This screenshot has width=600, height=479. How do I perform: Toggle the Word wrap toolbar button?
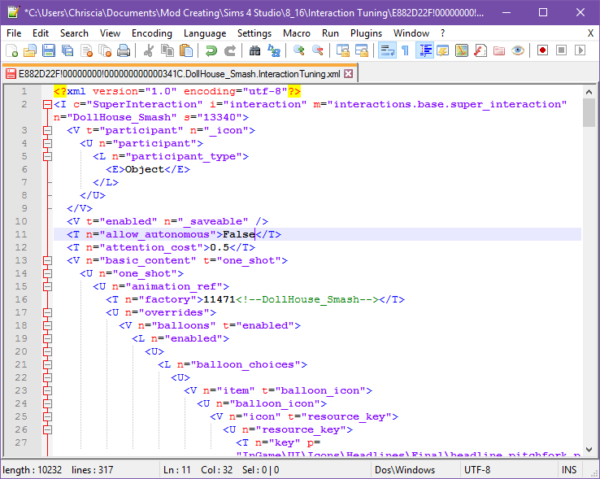[386, 50]
